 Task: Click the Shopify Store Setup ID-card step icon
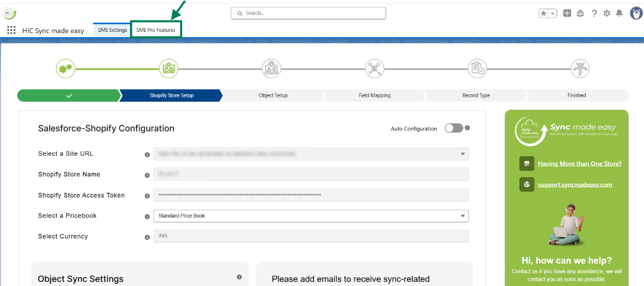[x=169, y=68]
